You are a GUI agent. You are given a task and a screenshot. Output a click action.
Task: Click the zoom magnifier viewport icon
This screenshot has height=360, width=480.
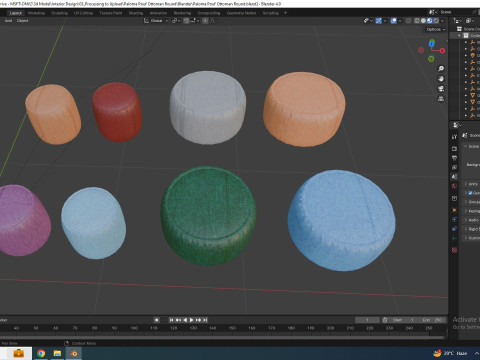click(x=441, y=69)
